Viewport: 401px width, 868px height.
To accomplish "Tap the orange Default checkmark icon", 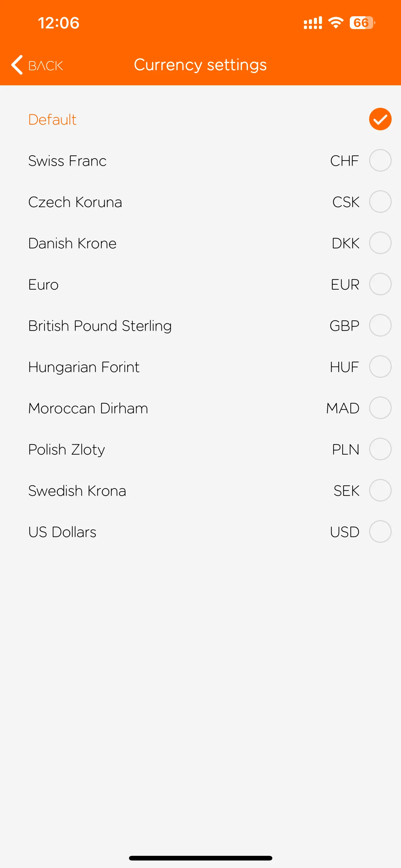I will click(380, 119).
